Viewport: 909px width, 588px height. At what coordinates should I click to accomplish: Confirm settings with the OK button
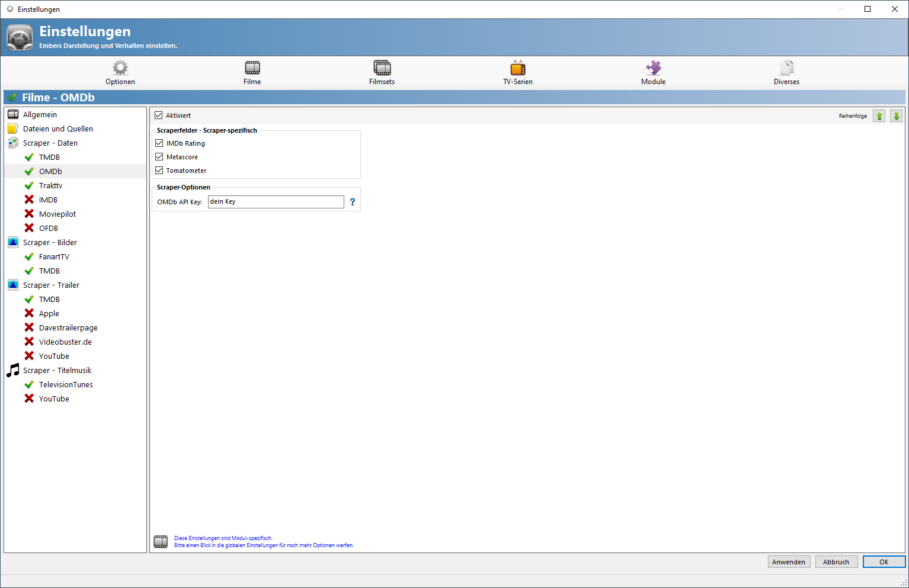tap(884, 562)
